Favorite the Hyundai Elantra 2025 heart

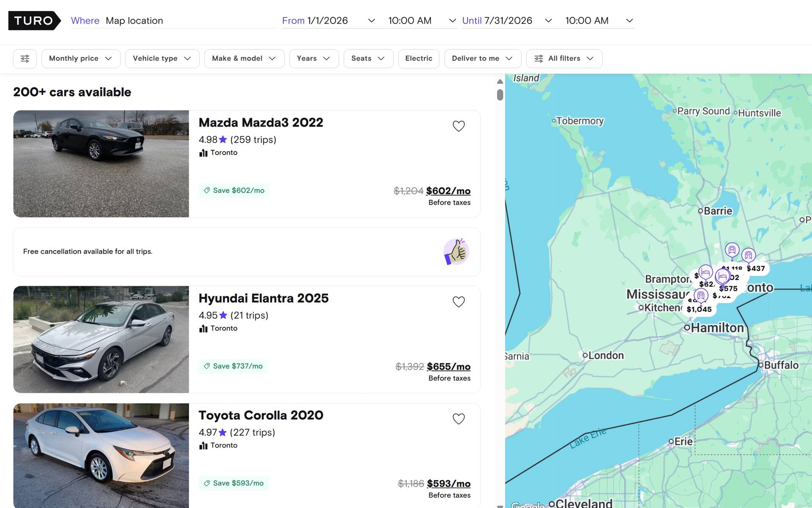point(458,302)
